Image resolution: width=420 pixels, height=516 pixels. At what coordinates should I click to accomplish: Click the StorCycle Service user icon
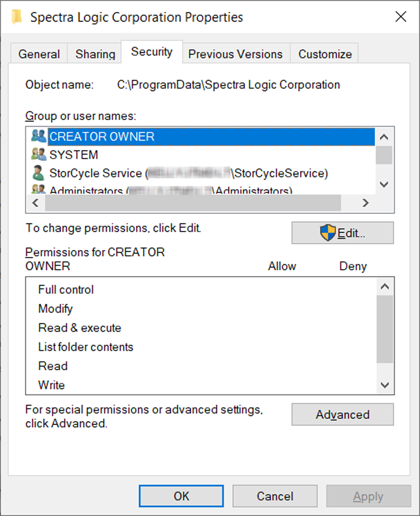pyautogui.click(x=38, y=173)
